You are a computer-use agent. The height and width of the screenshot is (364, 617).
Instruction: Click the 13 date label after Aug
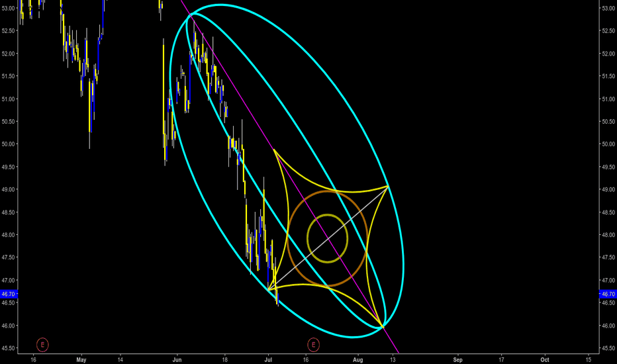tap(393, 359)
